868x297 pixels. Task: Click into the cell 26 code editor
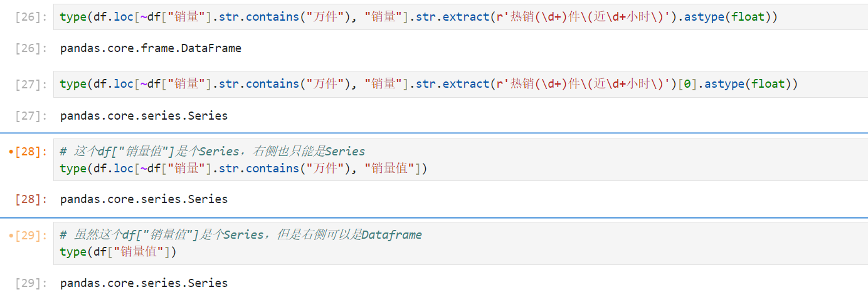point(460,17)
